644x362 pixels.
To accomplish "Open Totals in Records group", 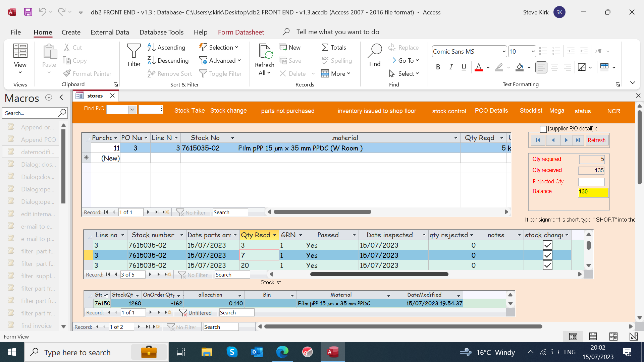I will (x=334, y=47).
